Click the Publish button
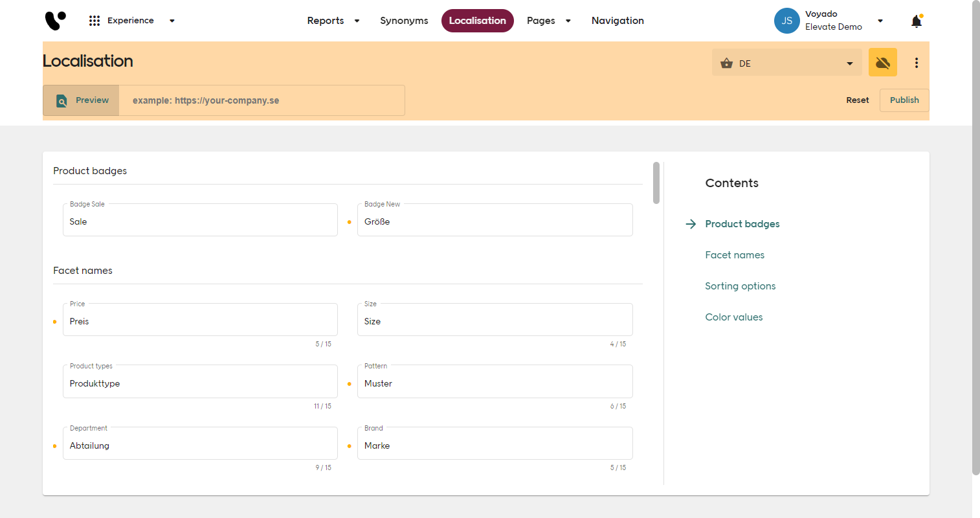 click(904, 100)
